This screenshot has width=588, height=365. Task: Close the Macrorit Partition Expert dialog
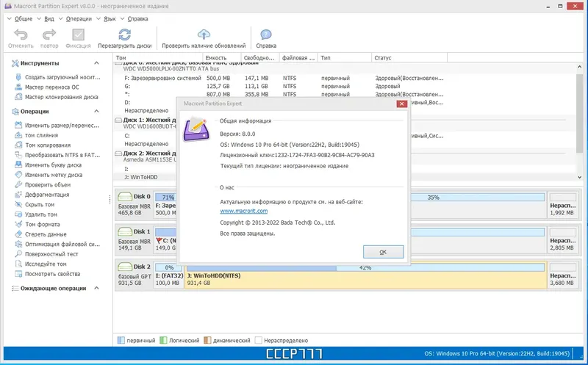[x=401, y=104]
